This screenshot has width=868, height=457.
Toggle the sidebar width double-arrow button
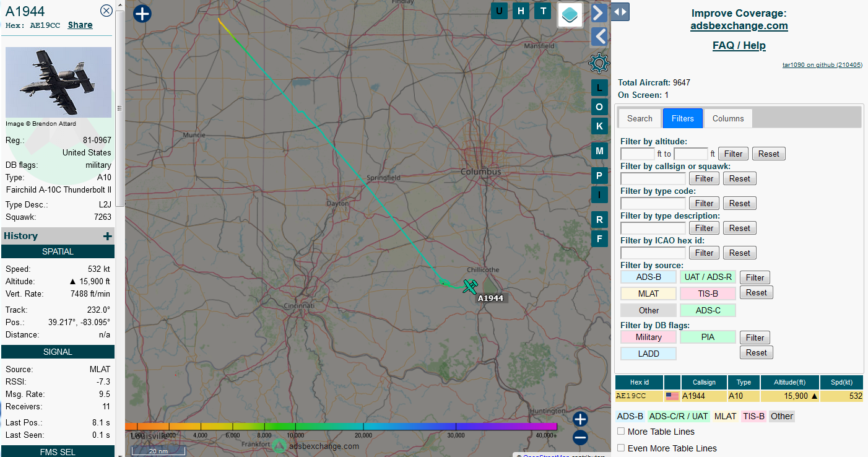coord(620,12)
